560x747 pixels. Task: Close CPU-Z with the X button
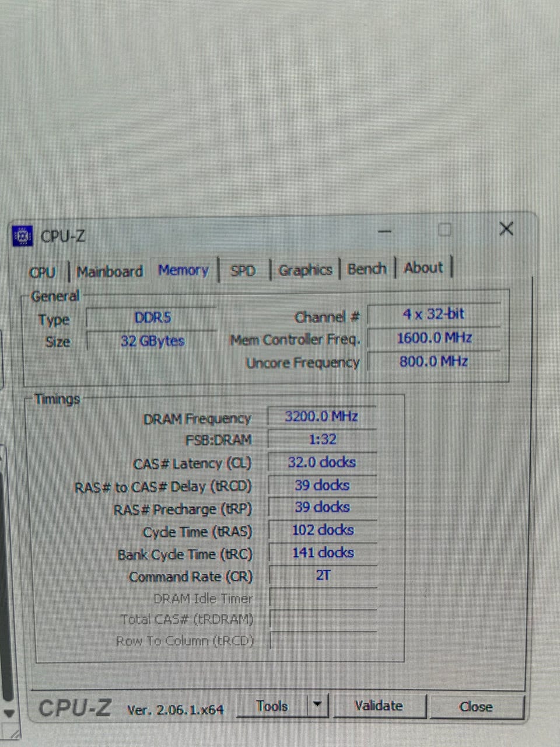point(506,229)
